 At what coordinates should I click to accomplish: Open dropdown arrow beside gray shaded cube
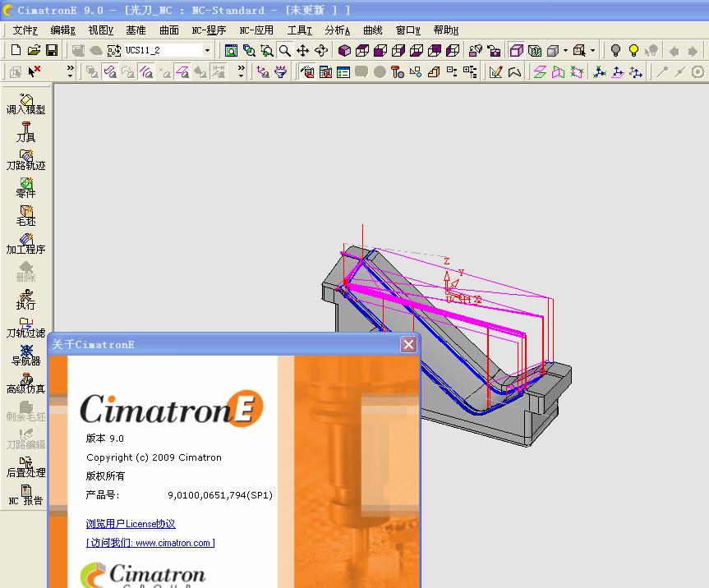tap(565, 50)
